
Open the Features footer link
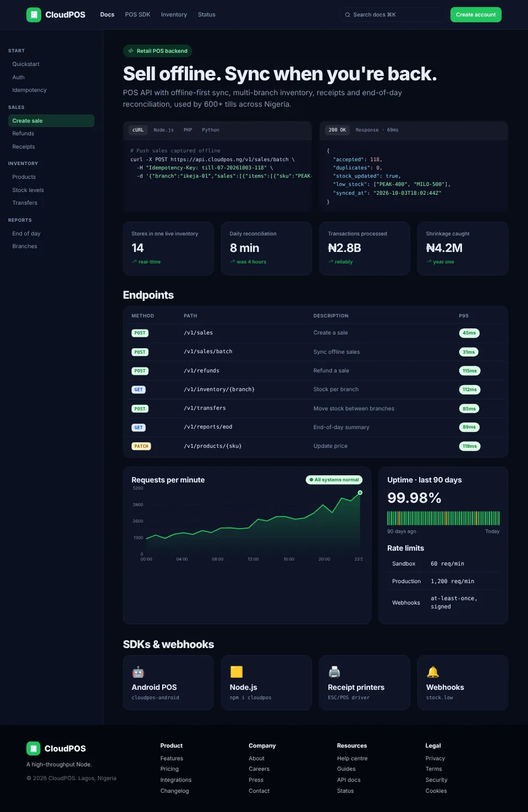(172, 759)
